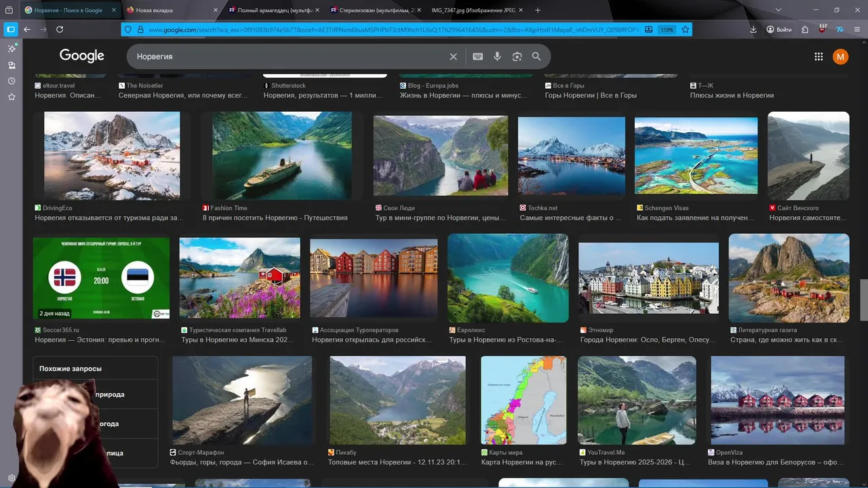Open History clock icon in sidebar
This screenshot has width=868, height=488.
click(x=12, y=81)
